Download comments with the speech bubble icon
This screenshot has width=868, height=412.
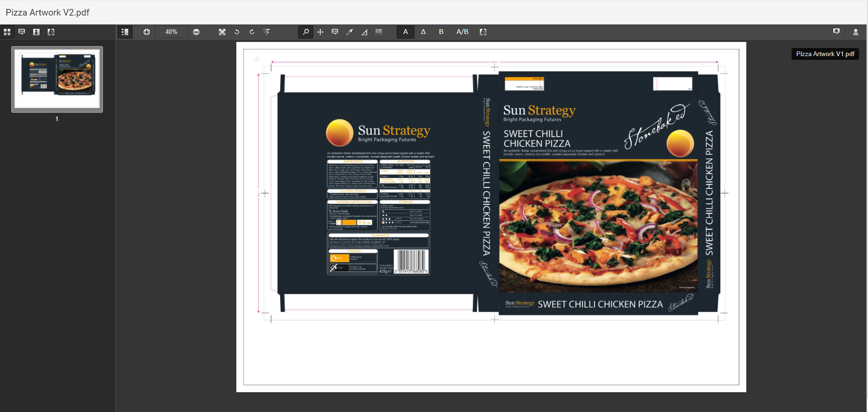[836, 32]
